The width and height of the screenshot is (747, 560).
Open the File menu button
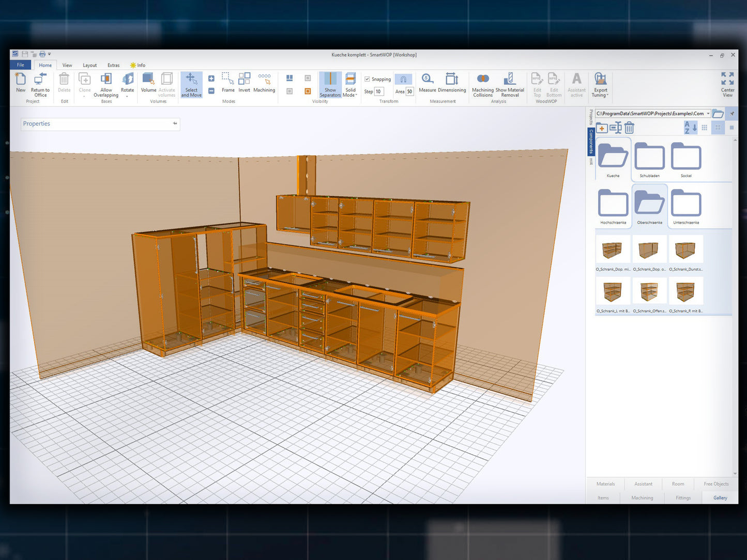click(21, 65)
